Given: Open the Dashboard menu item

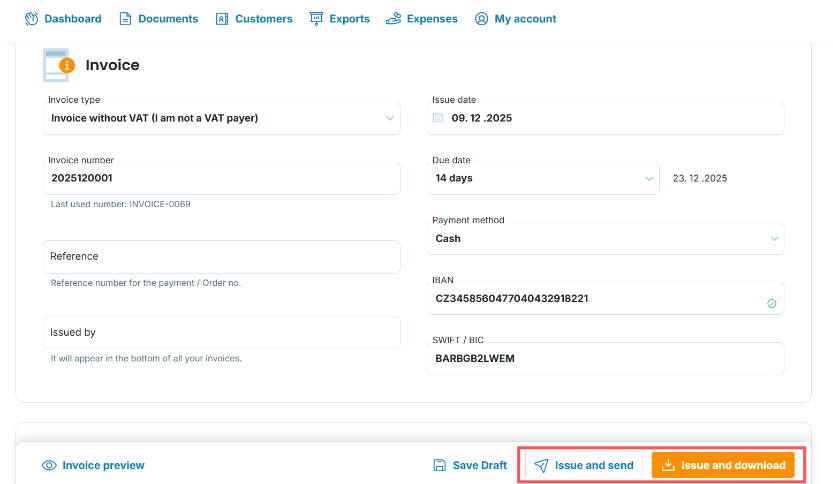Looking at the screenshot, I should point(63,19).
